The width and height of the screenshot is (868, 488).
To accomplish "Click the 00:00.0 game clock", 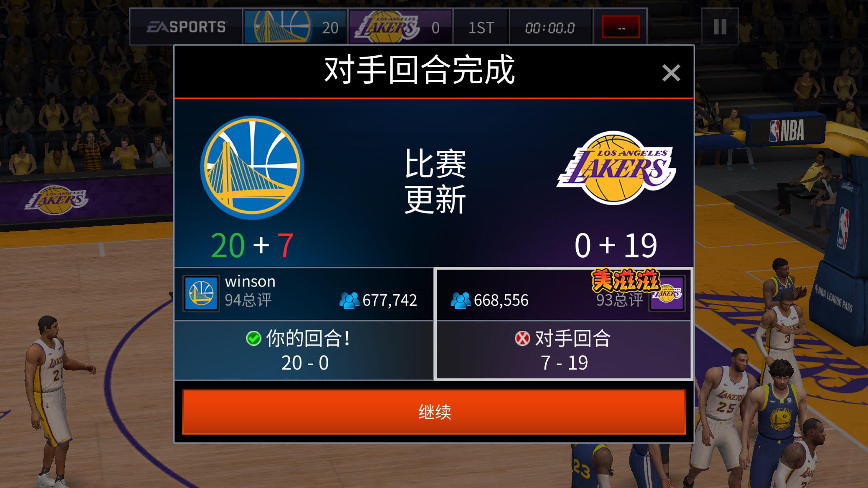I will (x=550, y=27).
